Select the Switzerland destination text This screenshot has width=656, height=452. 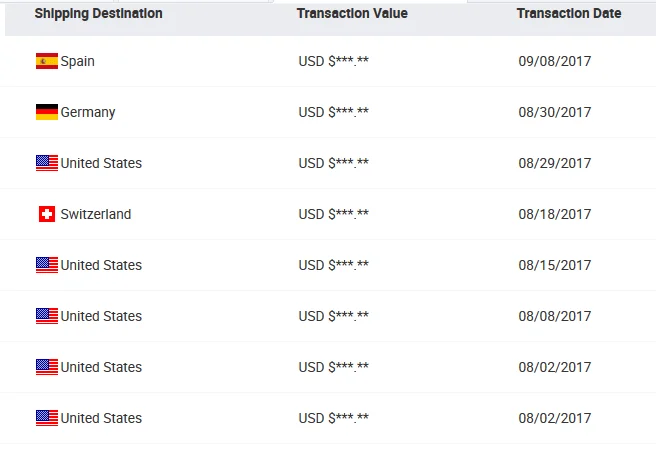coord(96,214)
